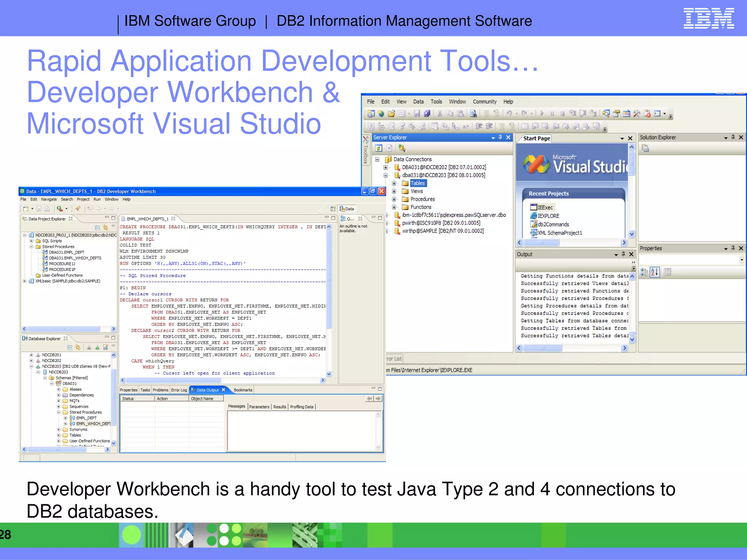Toggle auto-hide pin on Solution Explorer panel
The height and width of the screenshot is (560, 747).
(733, 137)
